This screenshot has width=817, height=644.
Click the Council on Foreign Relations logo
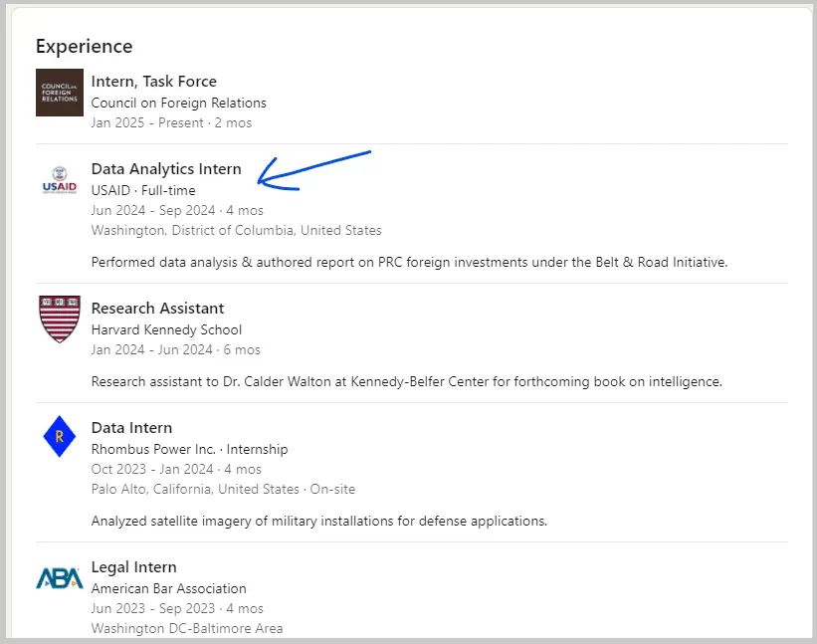click(x=59, y=93)
